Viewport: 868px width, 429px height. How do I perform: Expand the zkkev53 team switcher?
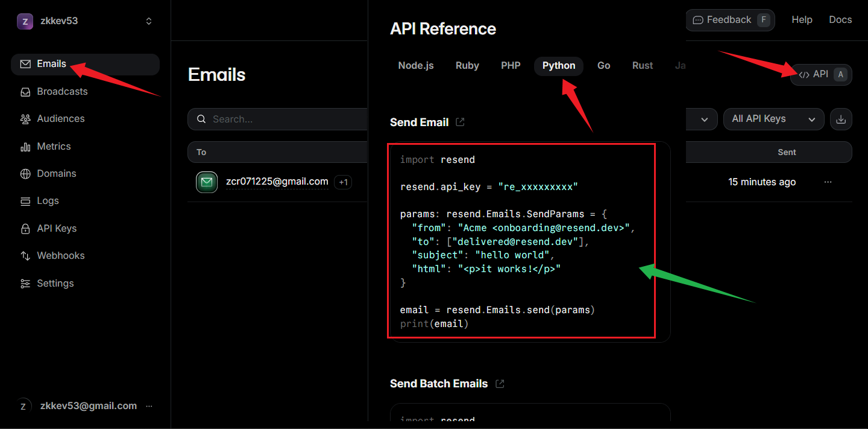(x=149, y=21)
